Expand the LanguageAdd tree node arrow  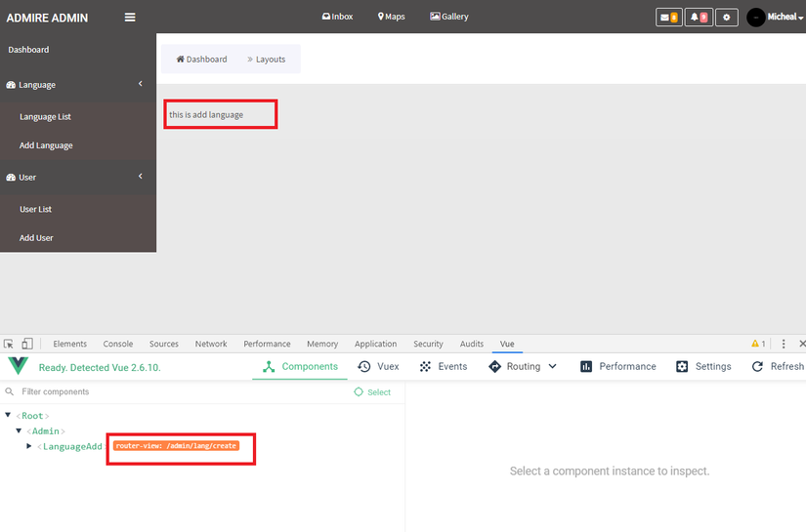[x=28, y=446]
